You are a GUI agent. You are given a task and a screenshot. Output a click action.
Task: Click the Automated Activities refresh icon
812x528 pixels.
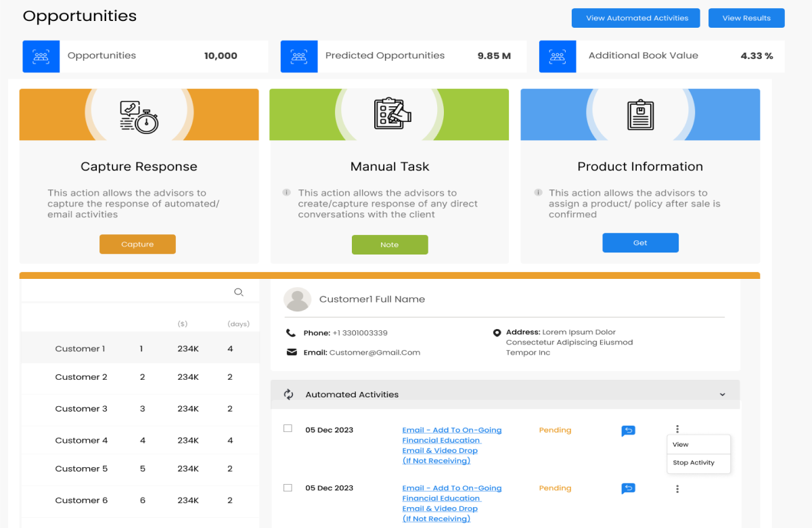click(x=288, y=395)
